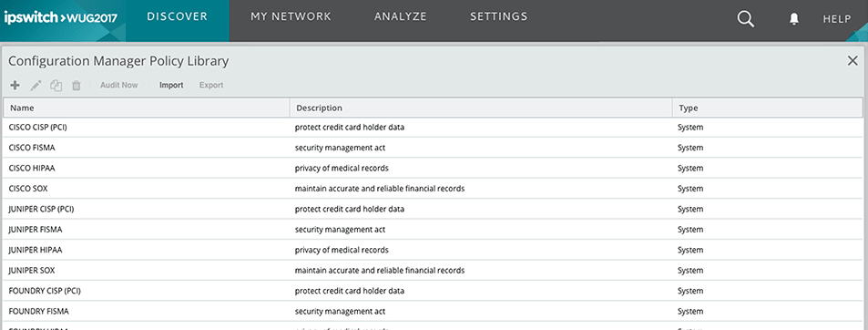Click the CISCO CISP (PCI) row's description

[x=350, y=128]
